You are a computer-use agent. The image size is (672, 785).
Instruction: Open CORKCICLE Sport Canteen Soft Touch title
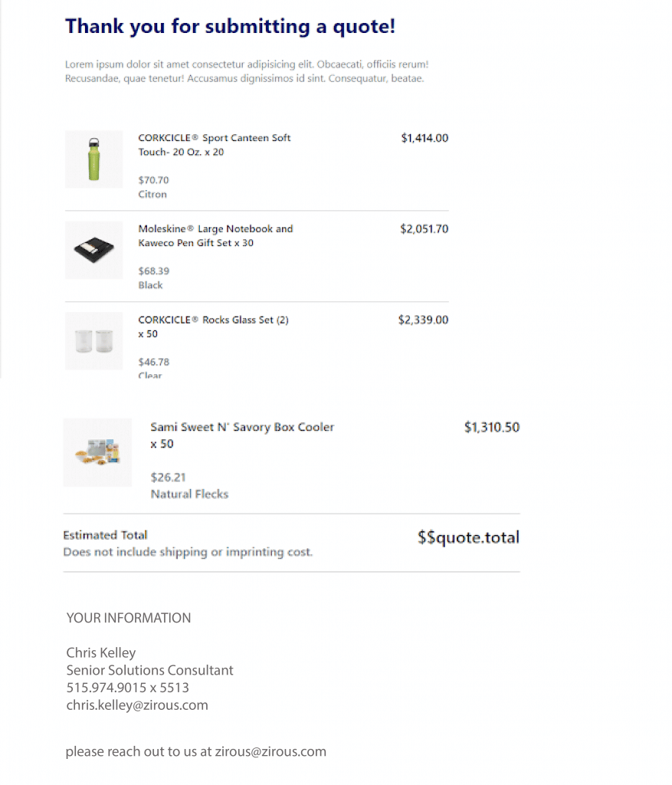click(x=214, y=145)
